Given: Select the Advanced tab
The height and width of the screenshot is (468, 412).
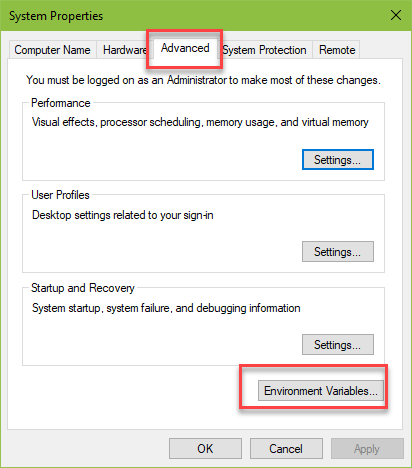Looking at the screenshot, I should 185,49.
